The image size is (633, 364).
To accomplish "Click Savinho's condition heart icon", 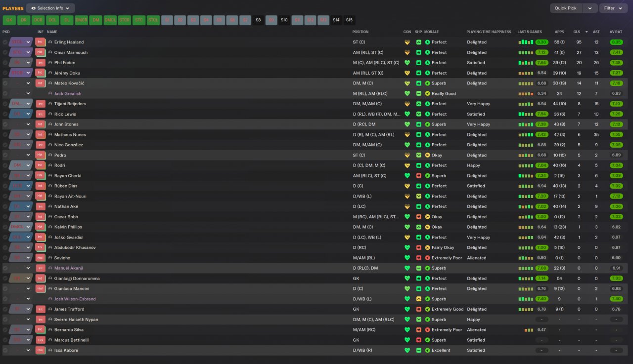I will (x=407, y=258).
